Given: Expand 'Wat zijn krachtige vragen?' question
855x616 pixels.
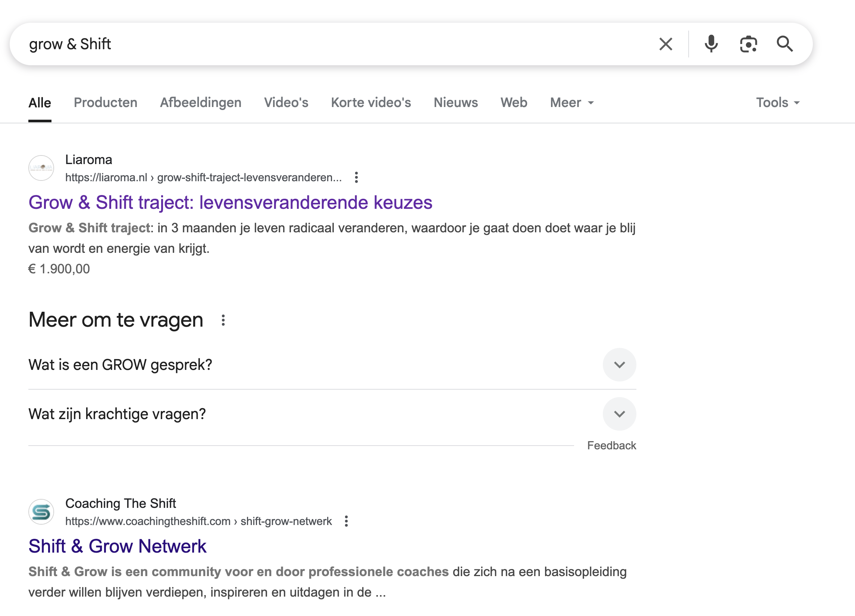Looking at the screenshot, I should 619,414.
